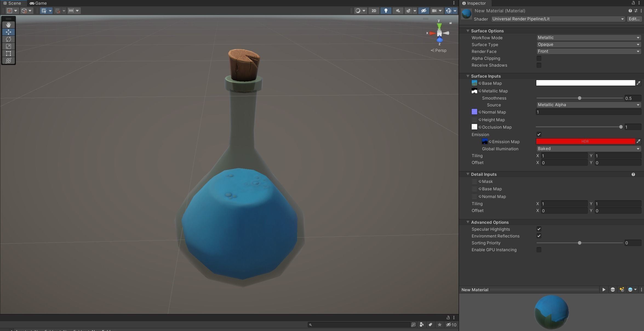This screenshot has width=644, height=331.
Task: Collapse Surface Options section
Action: pos(468,31)
